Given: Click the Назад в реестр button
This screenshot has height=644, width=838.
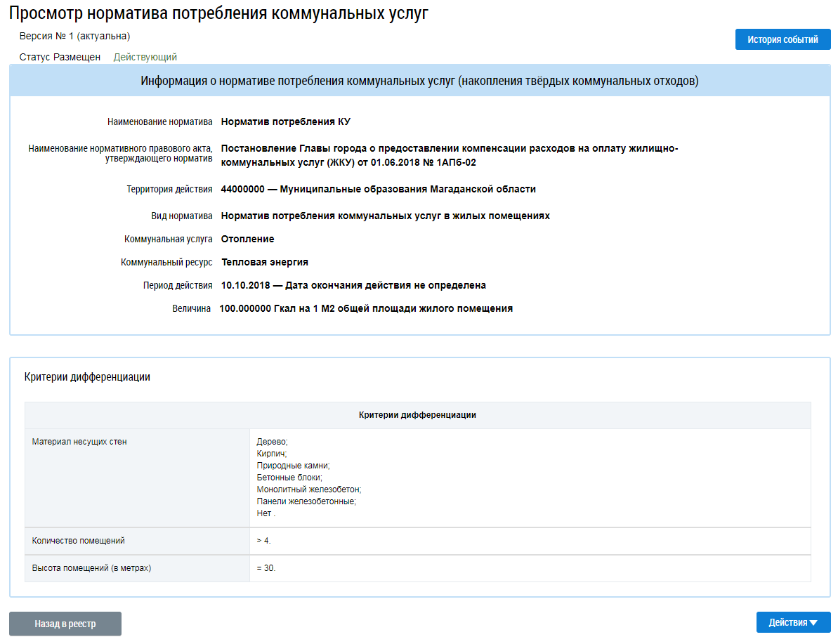Looking at the screenshot, I should coord(65,624).
